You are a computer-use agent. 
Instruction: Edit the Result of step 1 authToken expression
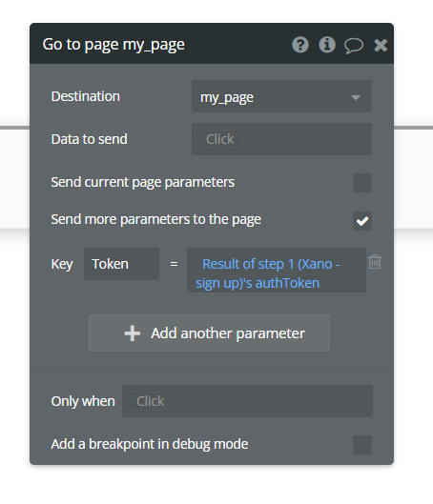pos(277,270)
